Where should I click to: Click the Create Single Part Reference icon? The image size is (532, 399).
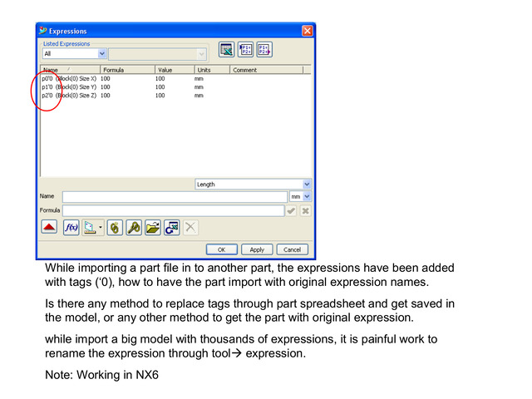click(x=115, y=227)
